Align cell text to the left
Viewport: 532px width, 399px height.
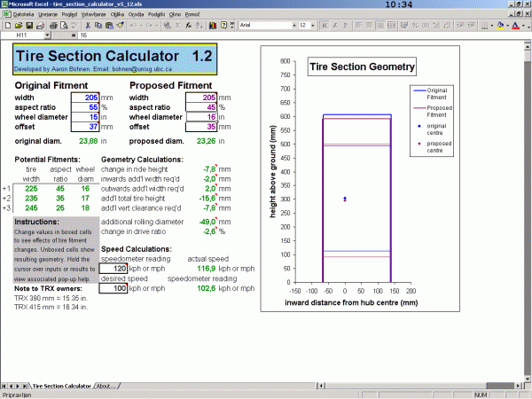point(359,25)
